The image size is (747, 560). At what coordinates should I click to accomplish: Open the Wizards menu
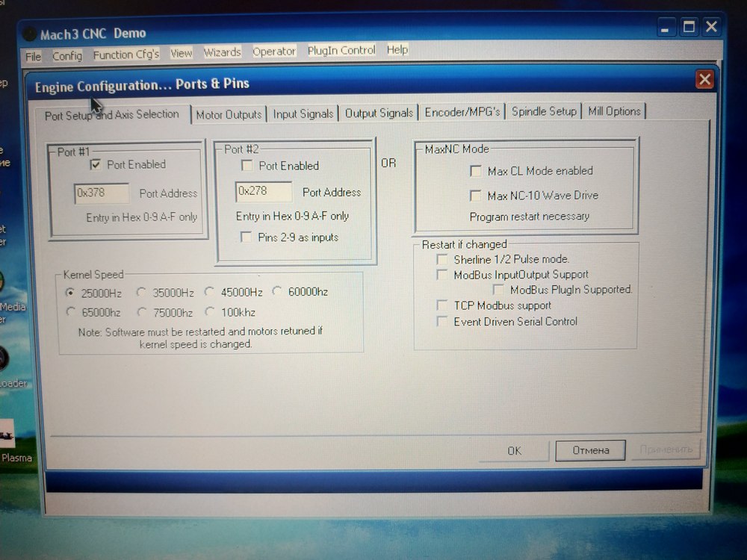(222, 52)
